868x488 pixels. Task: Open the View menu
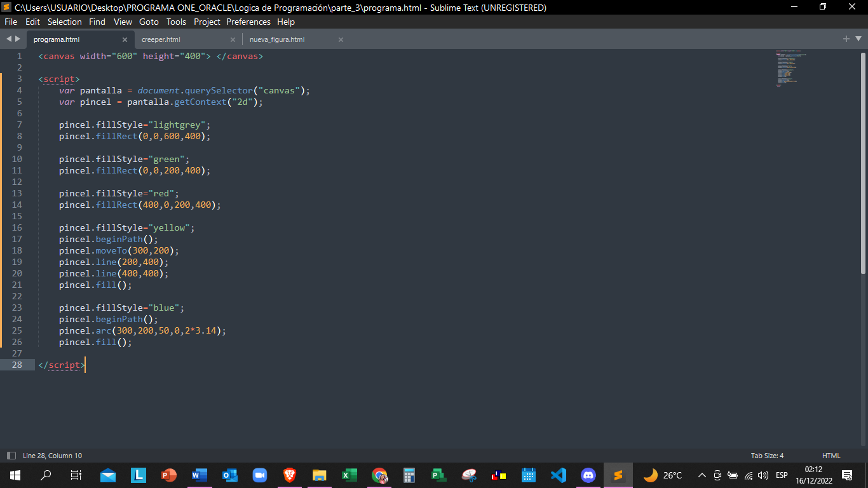[123, 22]
